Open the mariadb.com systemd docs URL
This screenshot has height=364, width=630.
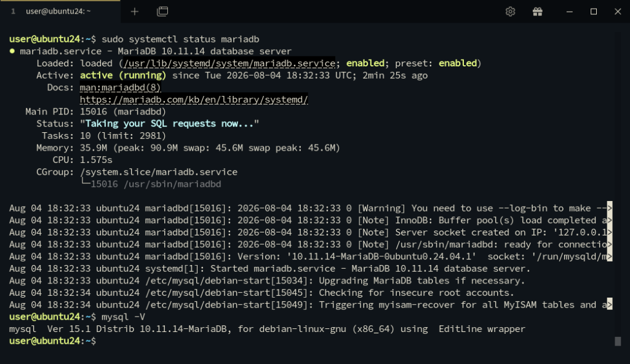click(x=194, y=100)
